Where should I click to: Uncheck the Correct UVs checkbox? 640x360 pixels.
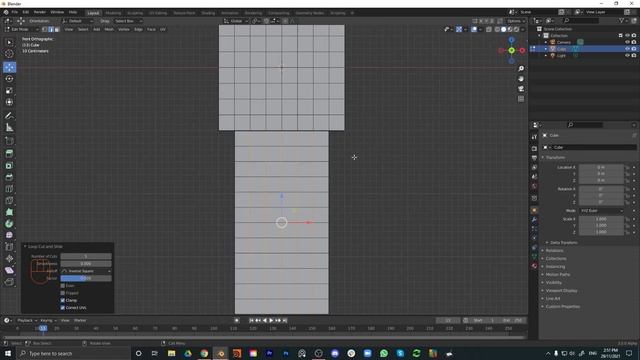point(63,308)
